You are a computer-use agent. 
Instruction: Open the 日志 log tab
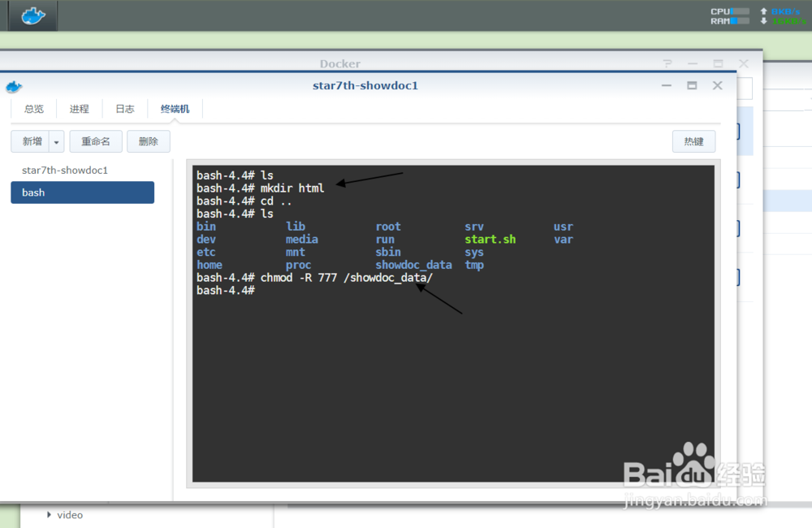click(x=125, y=109)
